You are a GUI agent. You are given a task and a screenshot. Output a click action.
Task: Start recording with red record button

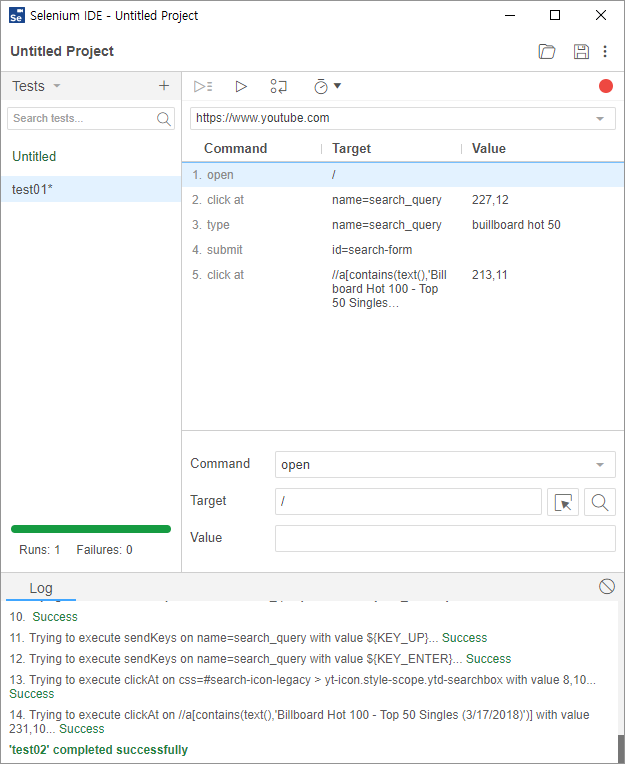[606, 86]
